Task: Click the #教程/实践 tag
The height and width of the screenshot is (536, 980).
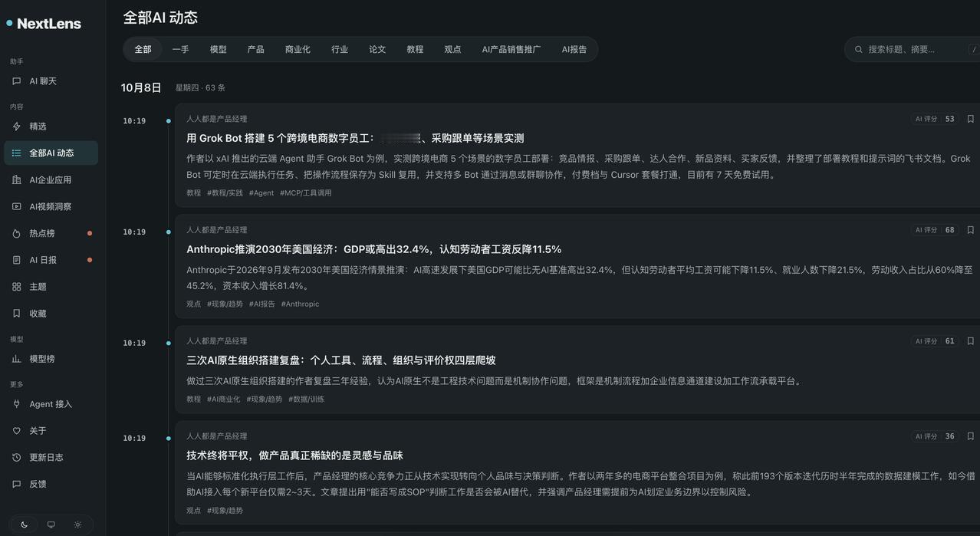Action: coord(225,193)
